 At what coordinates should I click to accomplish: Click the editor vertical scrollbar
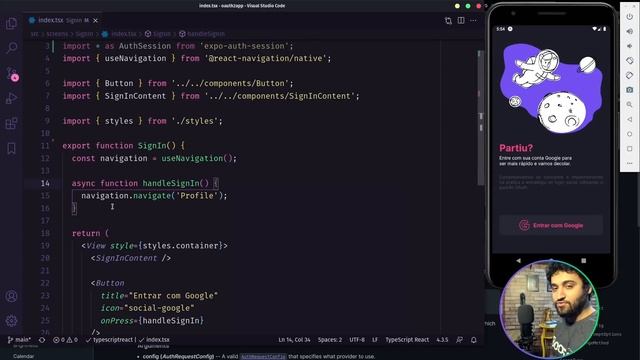pyautogui.click(x=480, y=118)
